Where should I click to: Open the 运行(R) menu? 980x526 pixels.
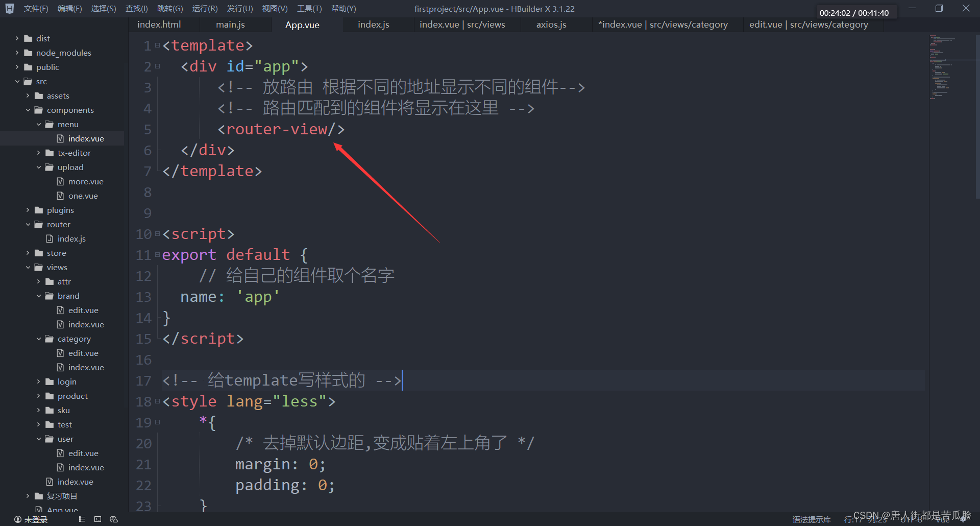[205, 9]
